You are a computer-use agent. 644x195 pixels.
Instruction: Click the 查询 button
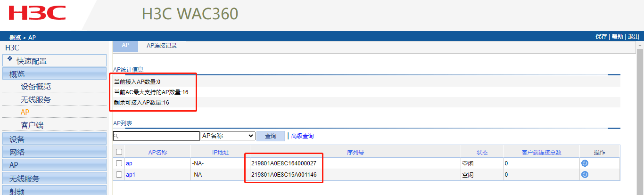pos(271,136)
